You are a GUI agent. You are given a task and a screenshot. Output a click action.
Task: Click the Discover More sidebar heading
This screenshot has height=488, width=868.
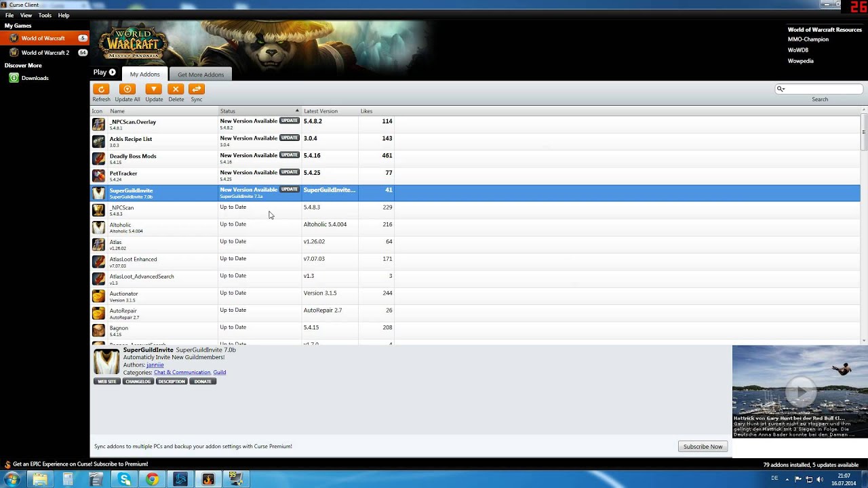[23, 66]
